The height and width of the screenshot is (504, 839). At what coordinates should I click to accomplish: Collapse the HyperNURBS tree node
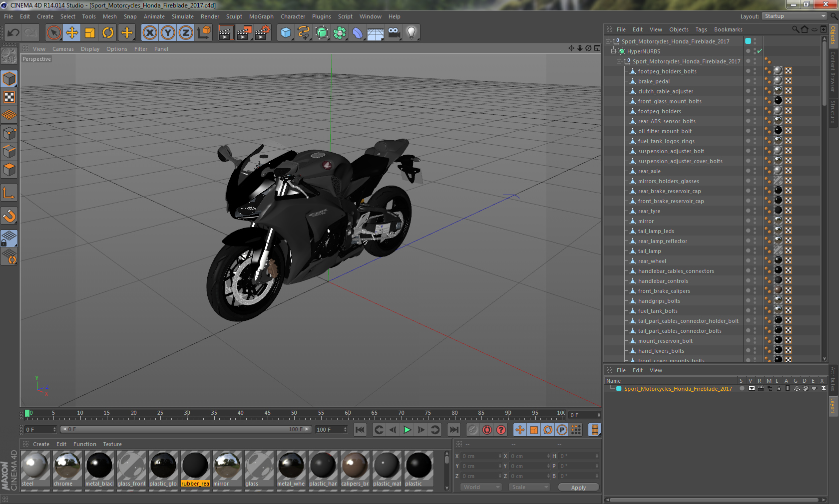[614, 51]
